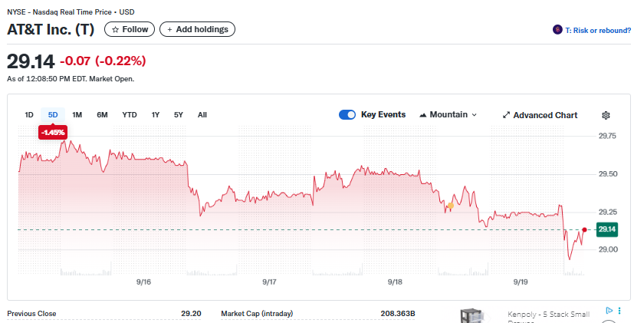
Task: Switch chart to 1M range
Action: tap(77, 114)
